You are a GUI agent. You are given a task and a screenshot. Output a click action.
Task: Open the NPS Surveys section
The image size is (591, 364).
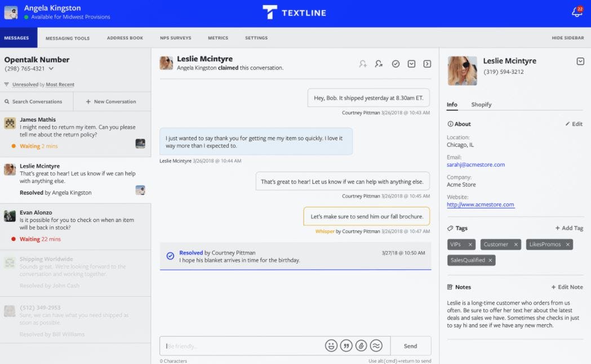coord(175,38)
